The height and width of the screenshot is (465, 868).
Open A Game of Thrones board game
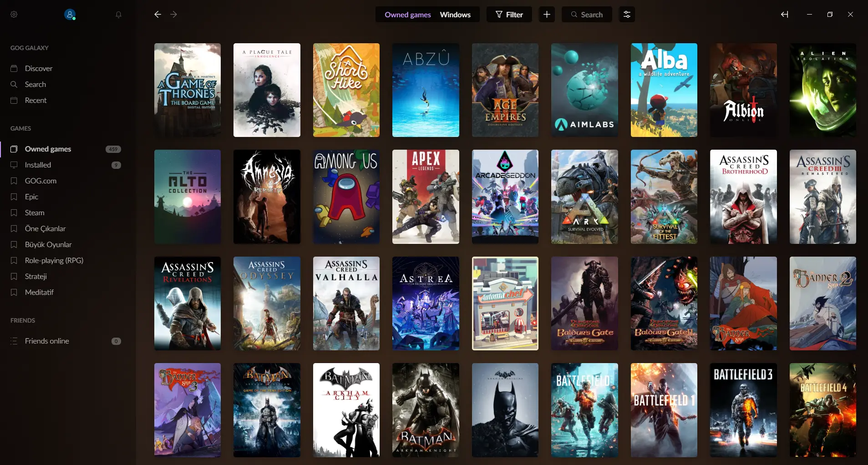[188, 90]
